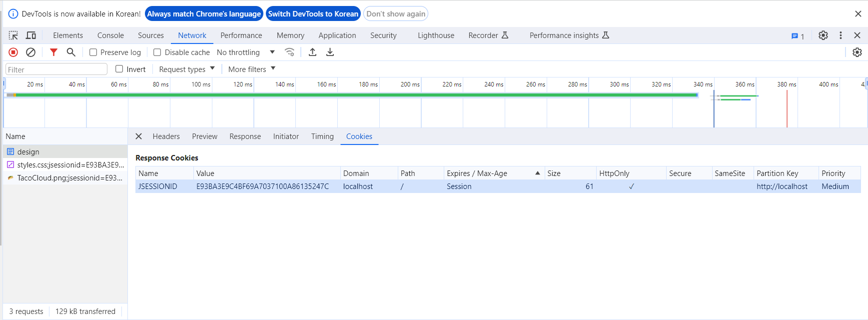The height and width of the screenshot is (320, 868).
Task: Click the info icon in the language notice
Action: pyautogui.click(x=13, y=14)
